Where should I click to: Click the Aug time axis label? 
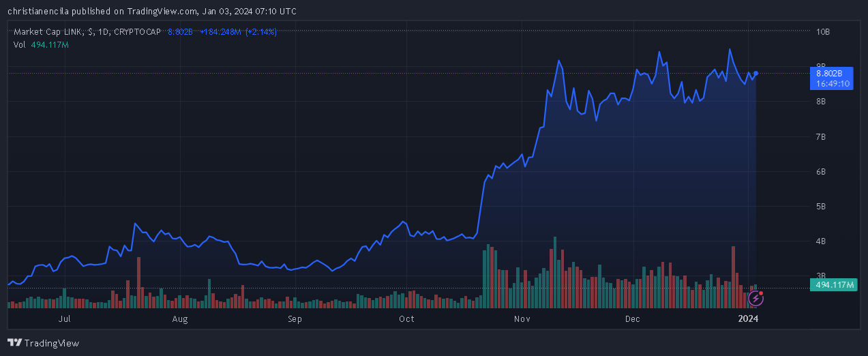click(180, 318)
